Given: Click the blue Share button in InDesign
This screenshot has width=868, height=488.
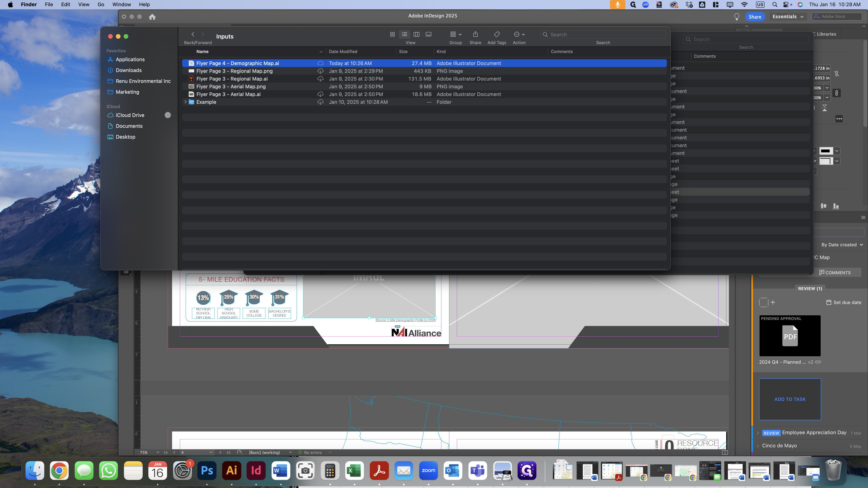Looking at the screenshot, I should (x=755, y=17).
